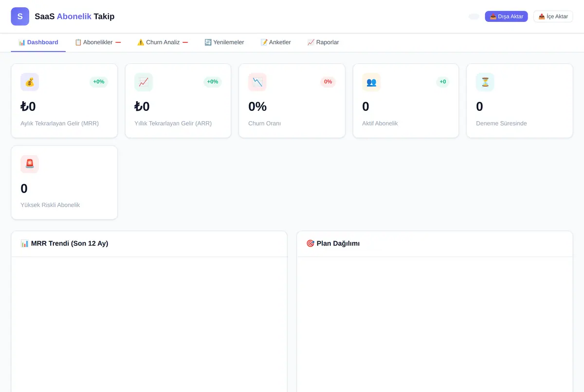Click the +0 badge on Aktif Abonelik card
The width and height of the screenshot is (584, 392).
(443, 82)
